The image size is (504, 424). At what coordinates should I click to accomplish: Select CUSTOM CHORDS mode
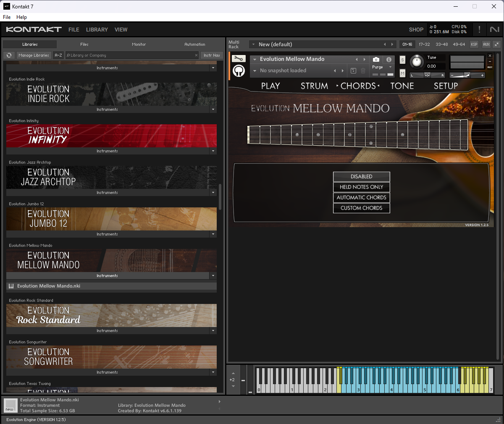(x=362, y=208)
